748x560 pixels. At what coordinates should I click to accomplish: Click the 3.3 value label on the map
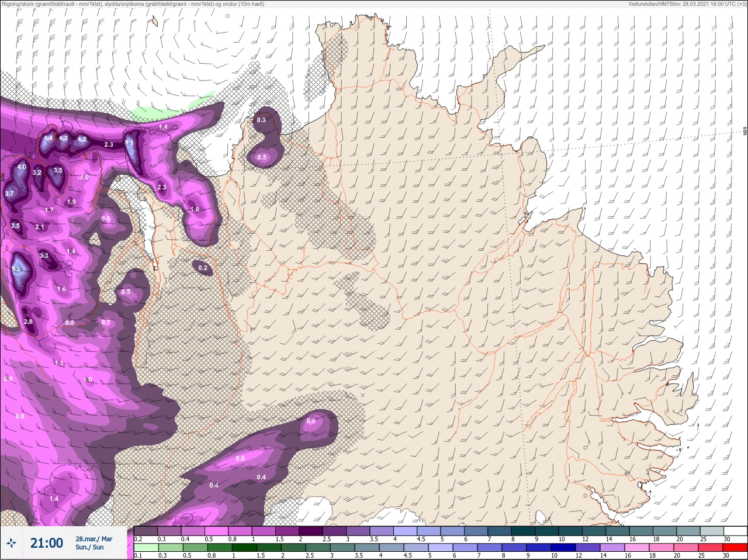44,255
